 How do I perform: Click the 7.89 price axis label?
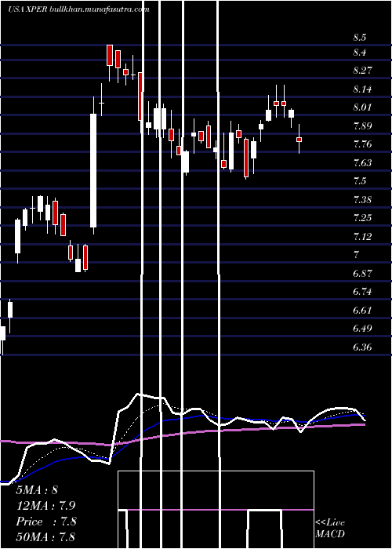pos(362,126)
